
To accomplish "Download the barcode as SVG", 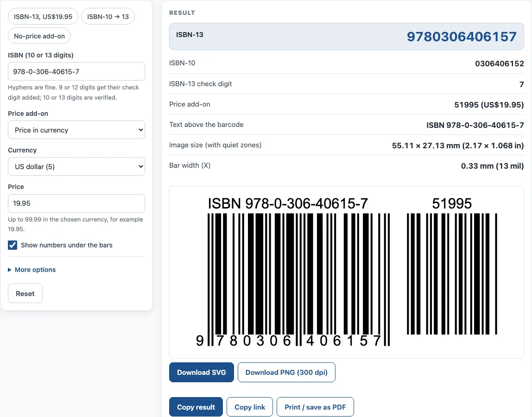I will click(x=202, y=372).
